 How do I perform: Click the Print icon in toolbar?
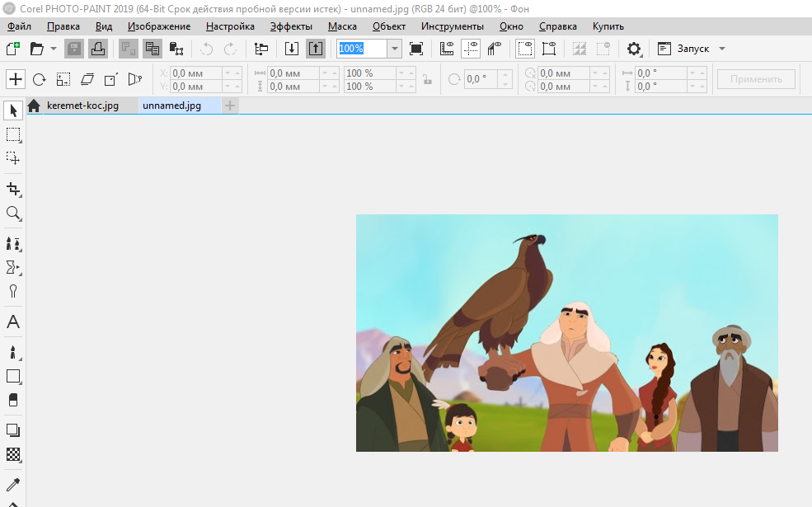pos(97,49)
